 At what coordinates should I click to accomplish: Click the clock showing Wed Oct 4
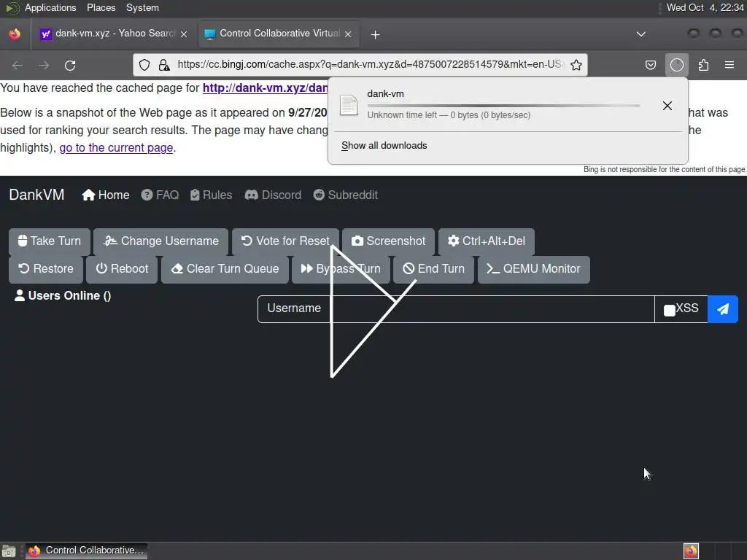point(705,7)
